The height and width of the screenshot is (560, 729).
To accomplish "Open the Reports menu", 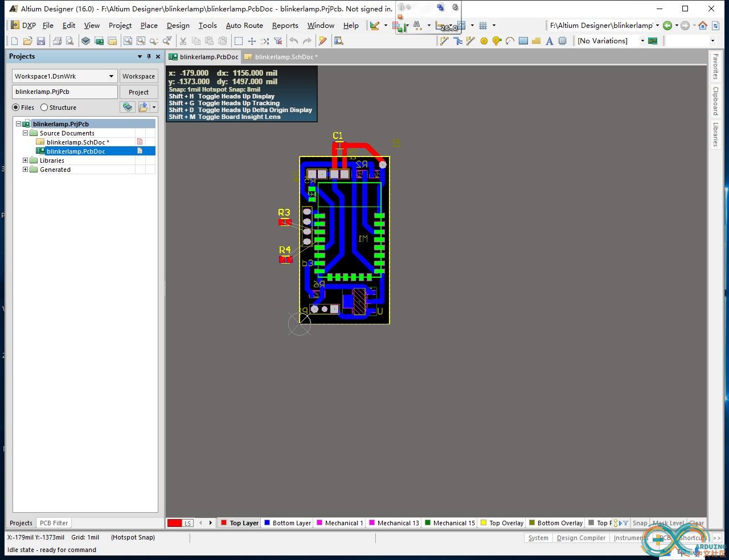I will point(285,26).
